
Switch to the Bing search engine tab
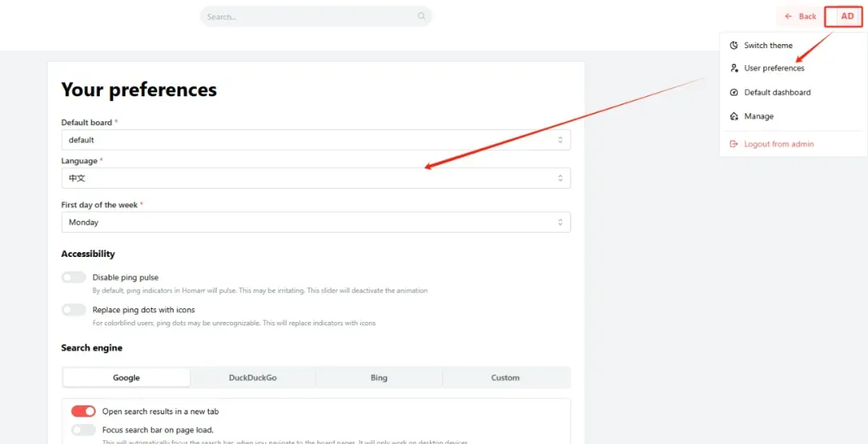pyautogui.click(x=379, y=378)
